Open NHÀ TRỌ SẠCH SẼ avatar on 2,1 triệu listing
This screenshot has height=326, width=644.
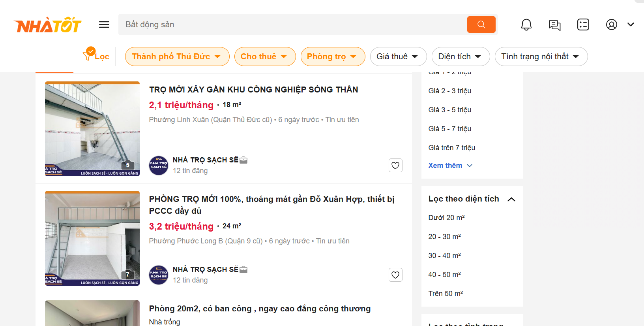159,165
